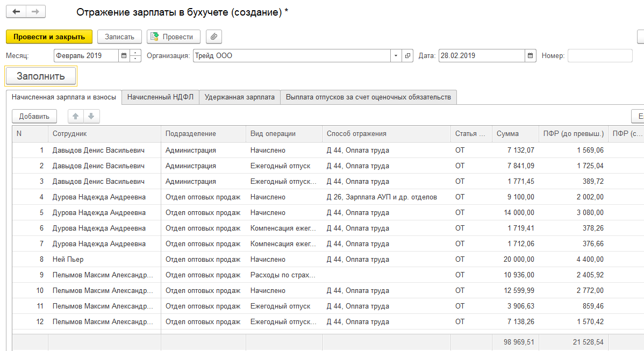
Task: Move the row up
Action: [x=76, y=116]
